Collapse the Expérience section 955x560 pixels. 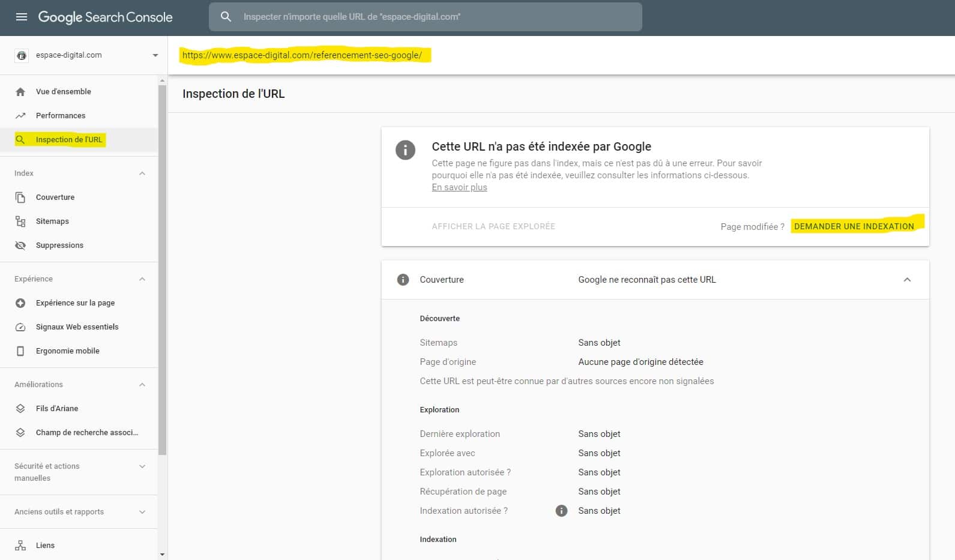[x=142, y=279]
